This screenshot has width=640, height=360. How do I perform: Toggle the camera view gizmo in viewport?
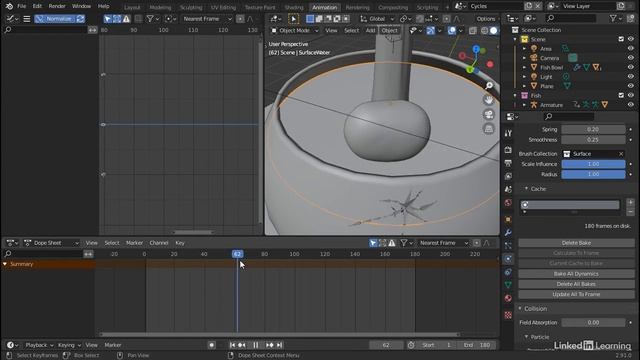(x=489, y=114)
